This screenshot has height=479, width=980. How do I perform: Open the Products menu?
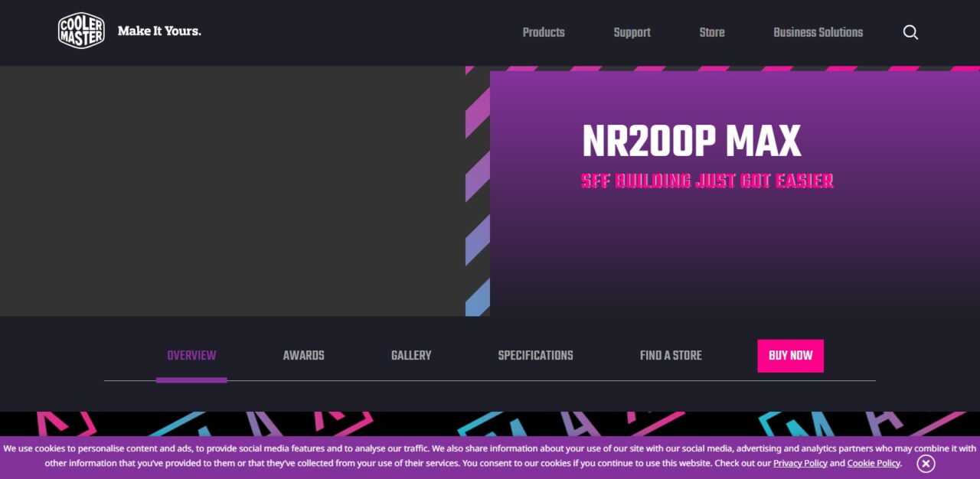pos(544,32)
